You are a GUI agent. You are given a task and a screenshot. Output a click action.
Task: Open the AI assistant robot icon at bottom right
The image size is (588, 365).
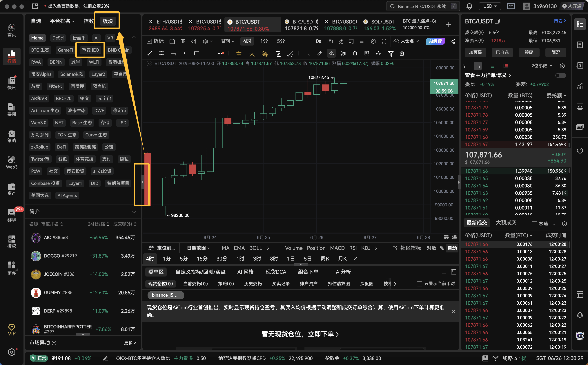click(x=580, y=336)
